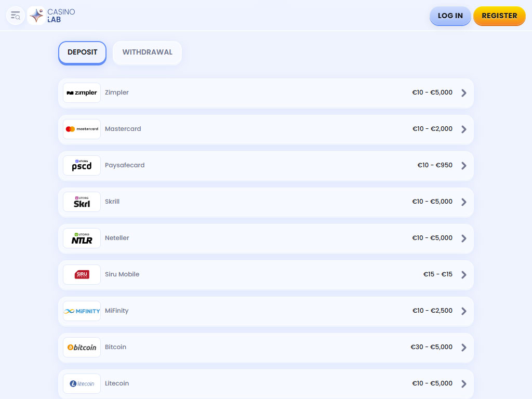The height and width of the screenshot is (399, 532).
Task: Click the Zimpler label
Action: [x=117, y=92]
